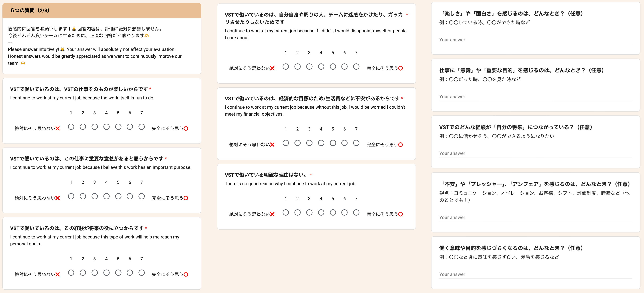Select rating 6 for 'financial objectives' question
Image resolution: width=644 pixels, height=293 pixels.
tap(345, 143)
